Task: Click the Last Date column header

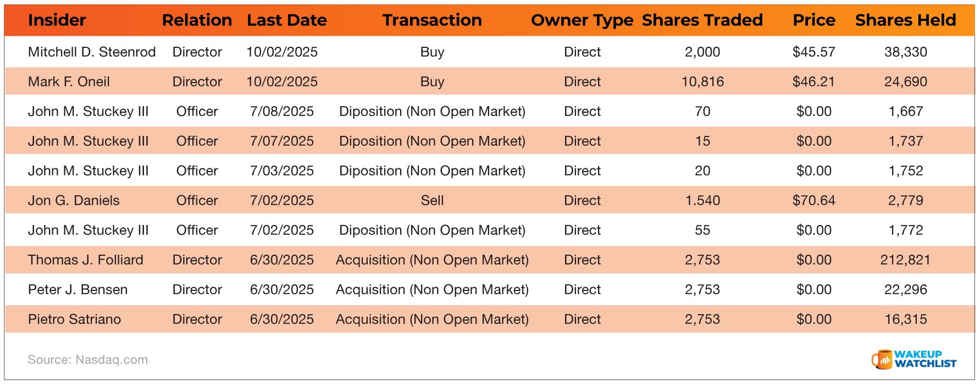Action: click(286, 20)
